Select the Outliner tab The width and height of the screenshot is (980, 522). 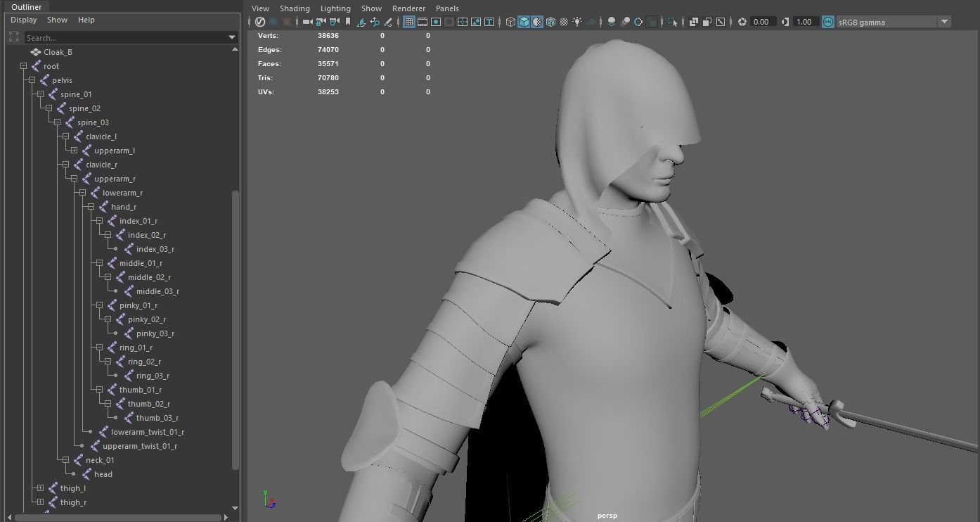pos(26,6)
